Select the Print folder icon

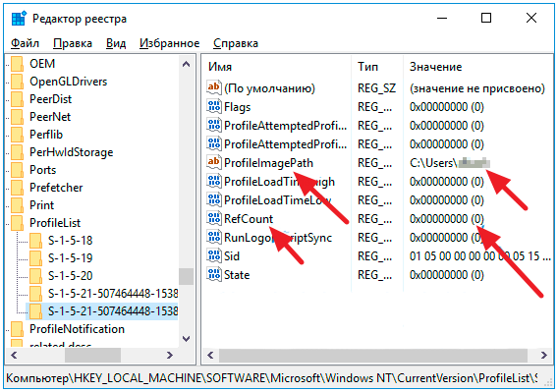pyautogui.click(x=17, y=205)
